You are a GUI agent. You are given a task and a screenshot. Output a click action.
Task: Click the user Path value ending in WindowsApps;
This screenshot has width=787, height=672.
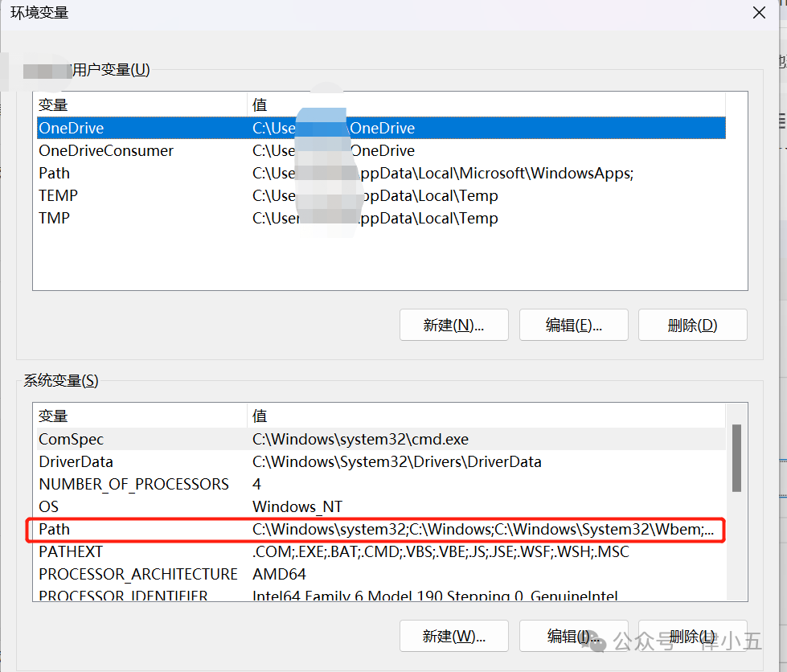[x=443, y=173]
